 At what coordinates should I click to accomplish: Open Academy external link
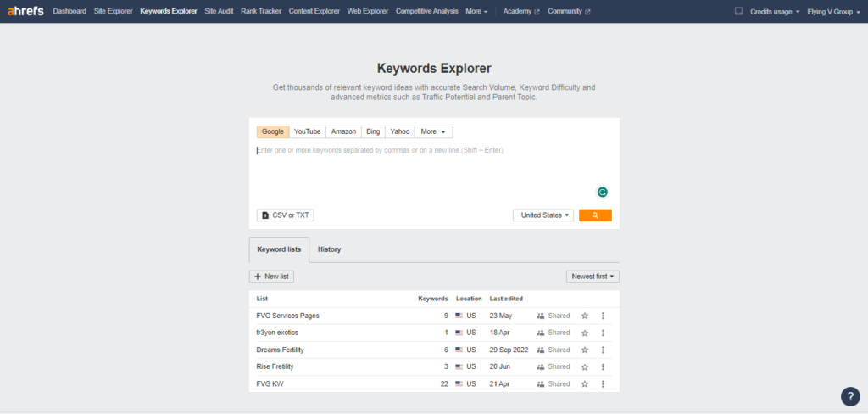coord(521,11)
